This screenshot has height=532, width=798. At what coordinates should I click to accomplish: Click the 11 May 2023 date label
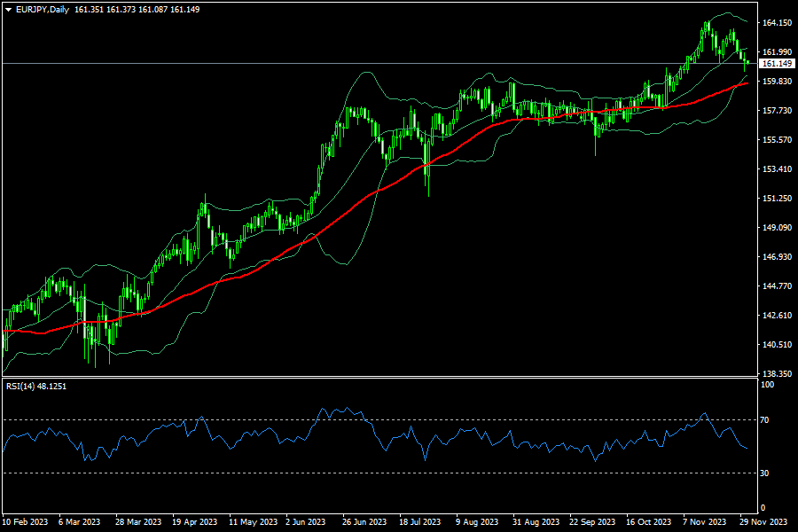click(254, 522)
